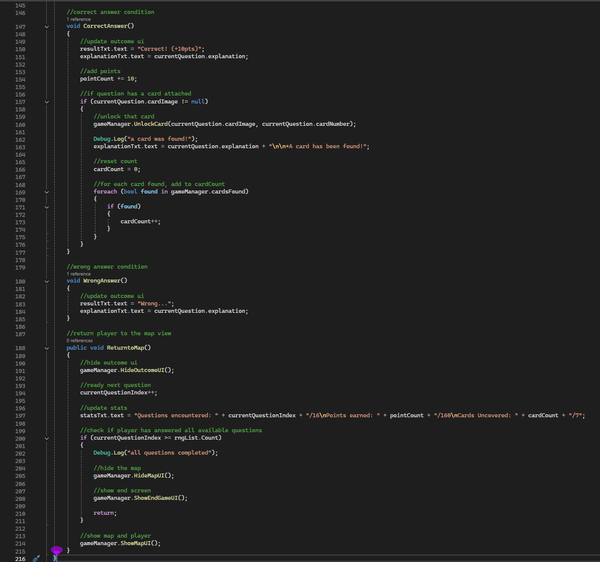The image size is (600, 562).
Task: Open '0 references' CodeLens above ReturntoMap
Action: pyautogui.click(x=80, y=340)
